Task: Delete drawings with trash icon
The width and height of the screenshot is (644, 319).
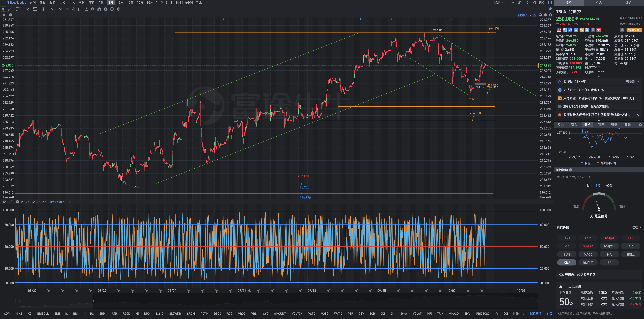Action: tap(105, 9)
